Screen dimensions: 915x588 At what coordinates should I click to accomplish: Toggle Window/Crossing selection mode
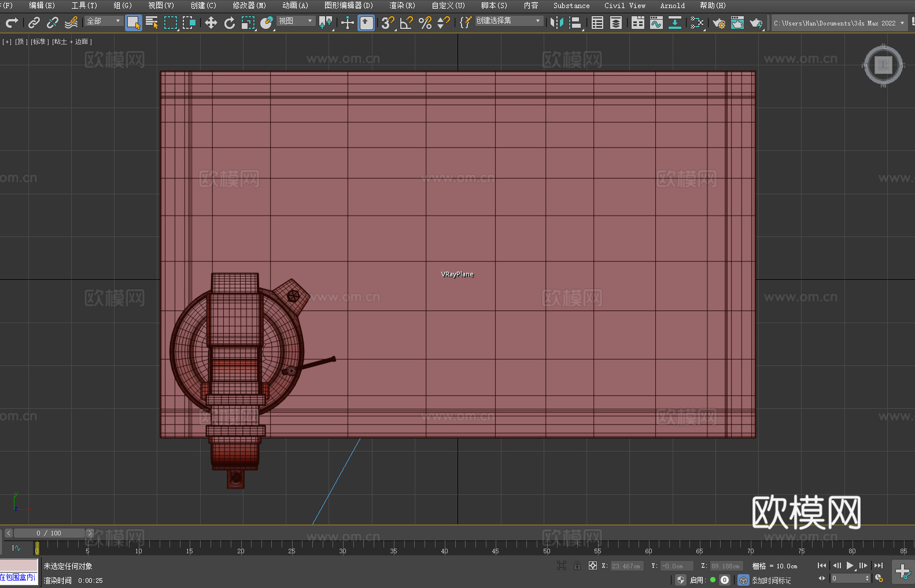point(189,23)
